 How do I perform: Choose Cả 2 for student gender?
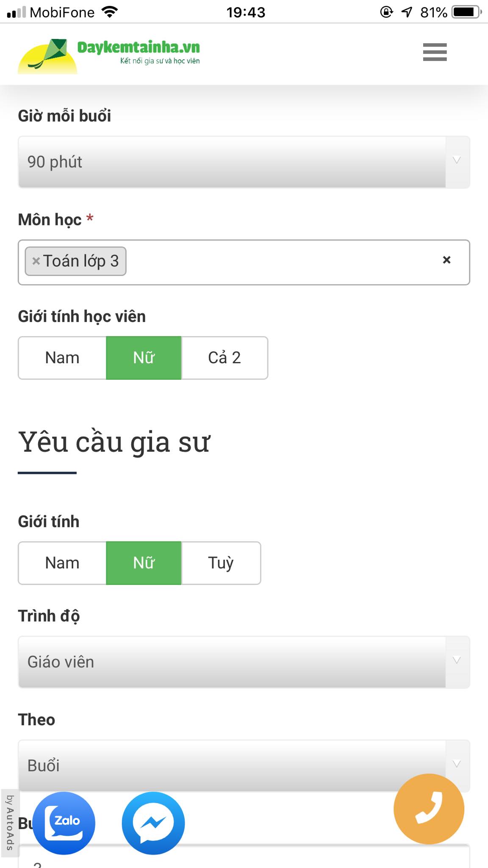click(225, 358)
